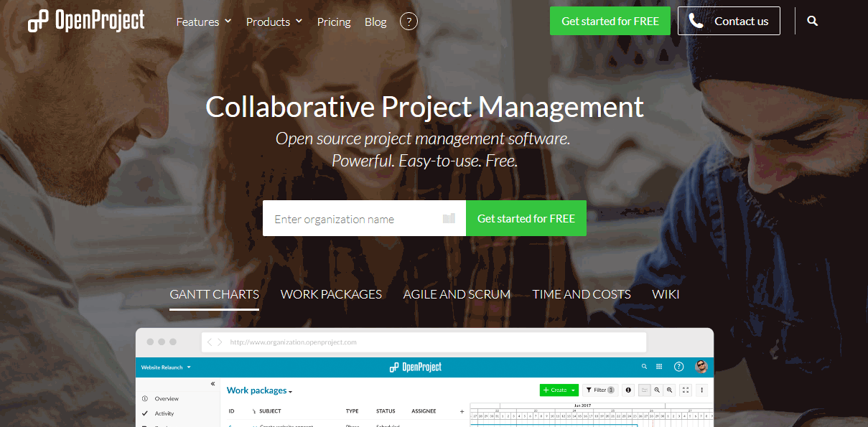This screenshot has width=868, height=427.
Task: Click the SUBJECT column header
Action: tap(270, 411)
